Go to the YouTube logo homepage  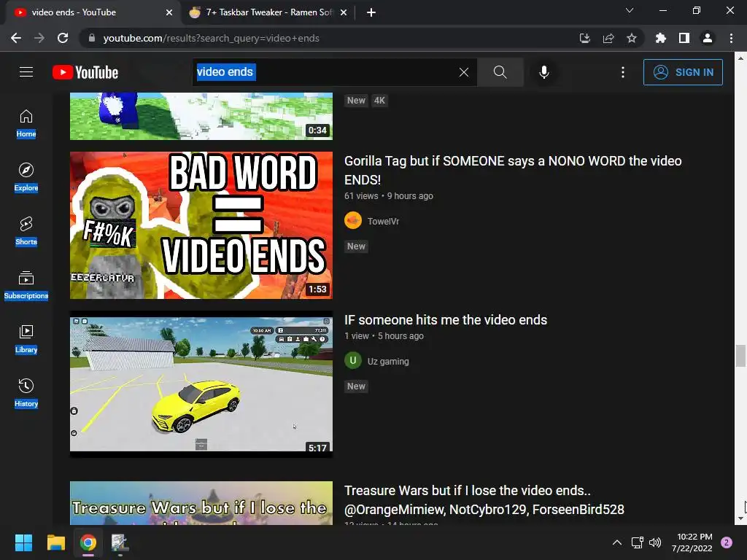85,72
